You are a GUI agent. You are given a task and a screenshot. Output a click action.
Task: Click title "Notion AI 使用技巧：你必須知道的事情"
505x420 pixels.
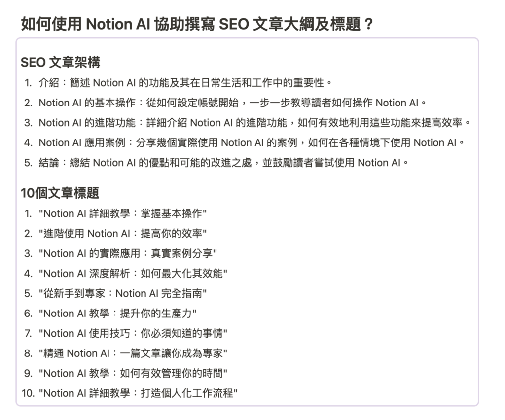point(133,333)
